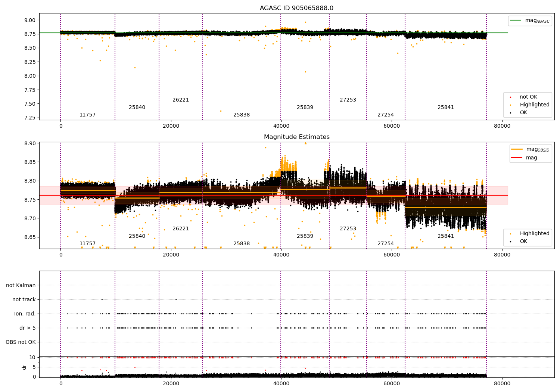Click OBSID label 27253 in the top plot

pos(348,100)
